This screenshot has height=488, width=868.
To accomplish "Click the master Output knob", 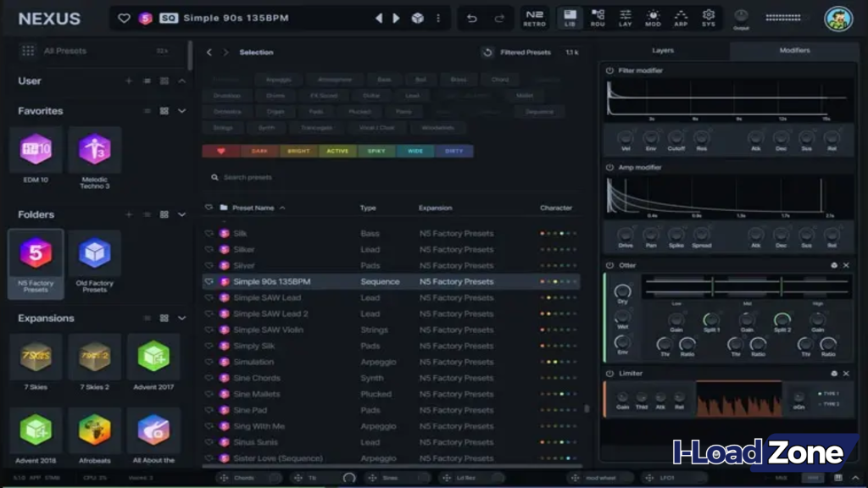I will point(741,17).
